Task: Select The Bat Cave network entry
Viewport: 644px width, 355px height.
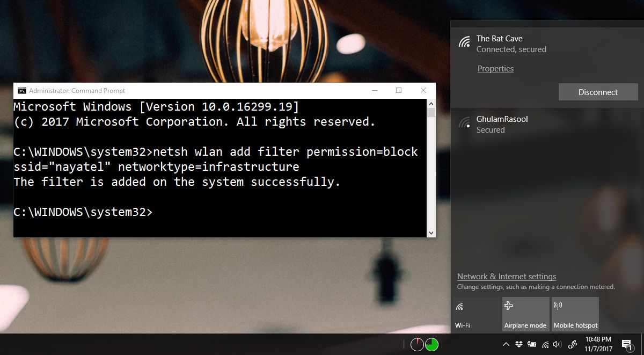Action: 547,44
